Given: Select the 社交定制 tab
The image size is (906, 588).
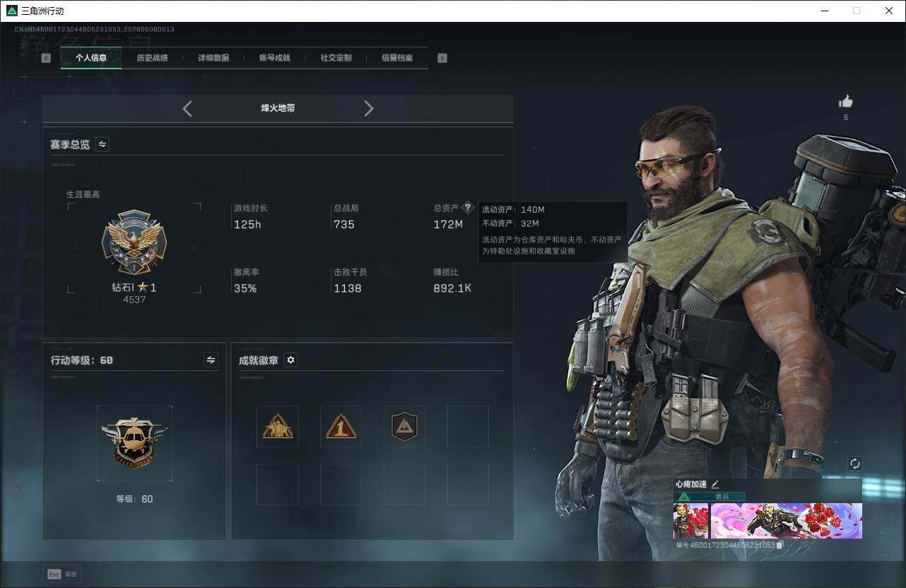Looking at the screenshot, I should coord(336,58).
